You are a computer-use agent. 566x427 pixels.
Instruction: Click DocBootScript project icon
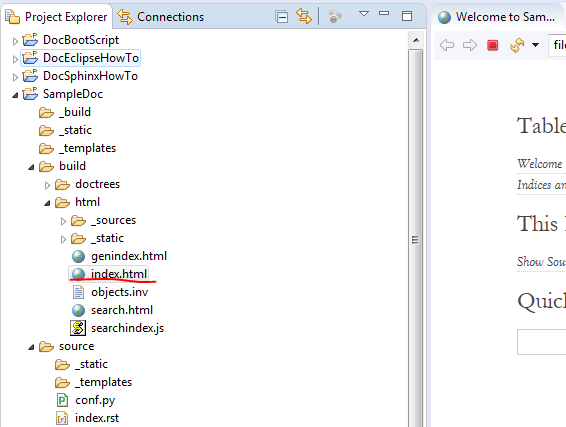click(30, 40)
